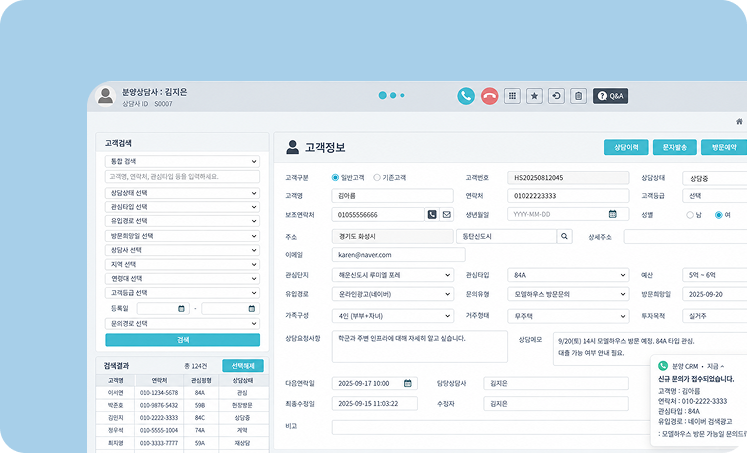747x453 pixels.
Task: Open the 가족구성 dropdown showing 4인 (부부+자녀)
Action: click(x=393, y=316)
